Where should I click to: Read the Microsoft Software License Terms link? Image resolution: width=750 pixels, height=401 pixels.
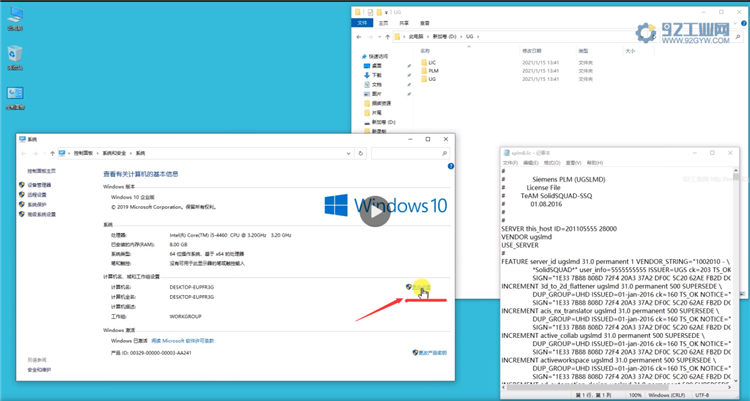click(x=183, y=341)
